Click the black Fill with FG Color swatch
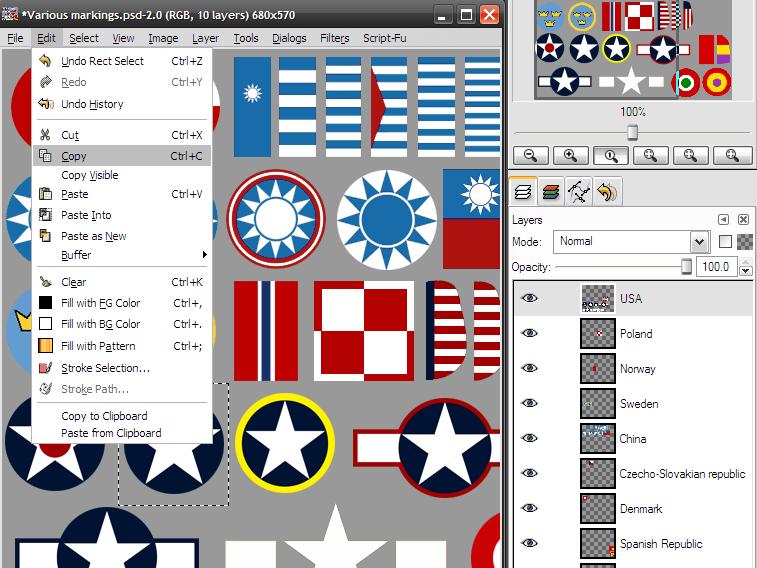The width and height of the screenshot is (757, 568). click(x=45, y=303)
